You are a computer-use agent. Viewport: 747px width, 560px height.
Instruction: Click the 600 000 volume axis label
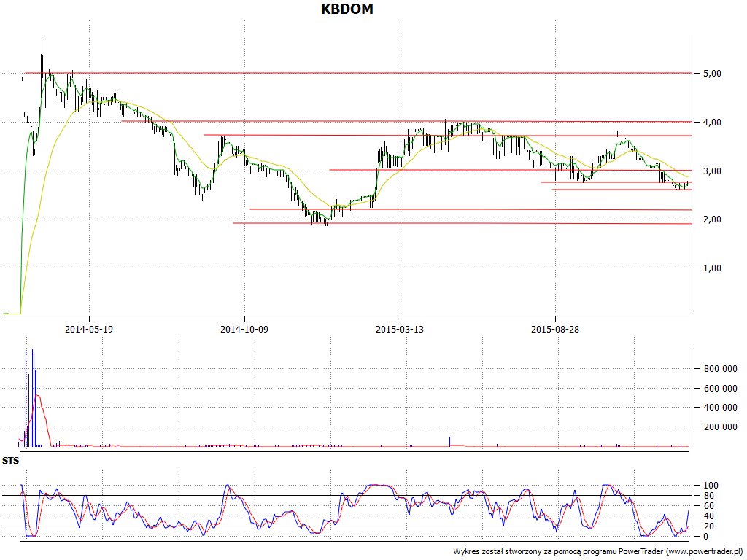click(x=720, y=388)
